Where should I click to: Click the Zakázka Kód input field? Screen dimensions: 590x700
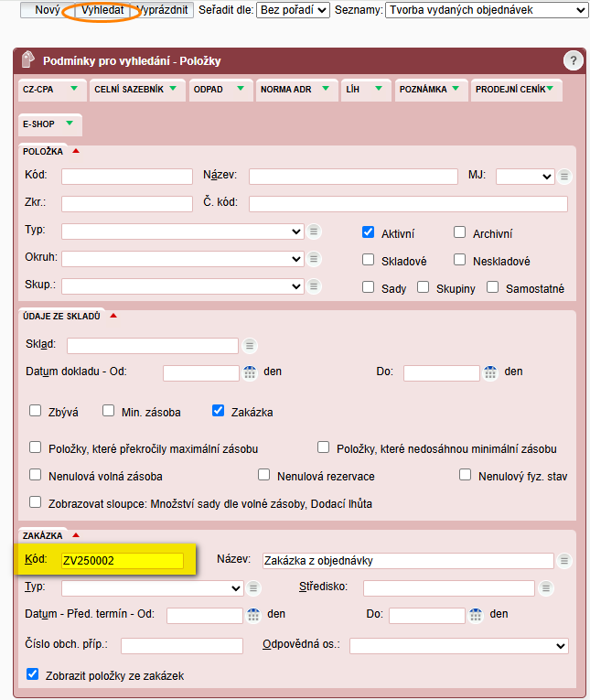coord(122,561)
